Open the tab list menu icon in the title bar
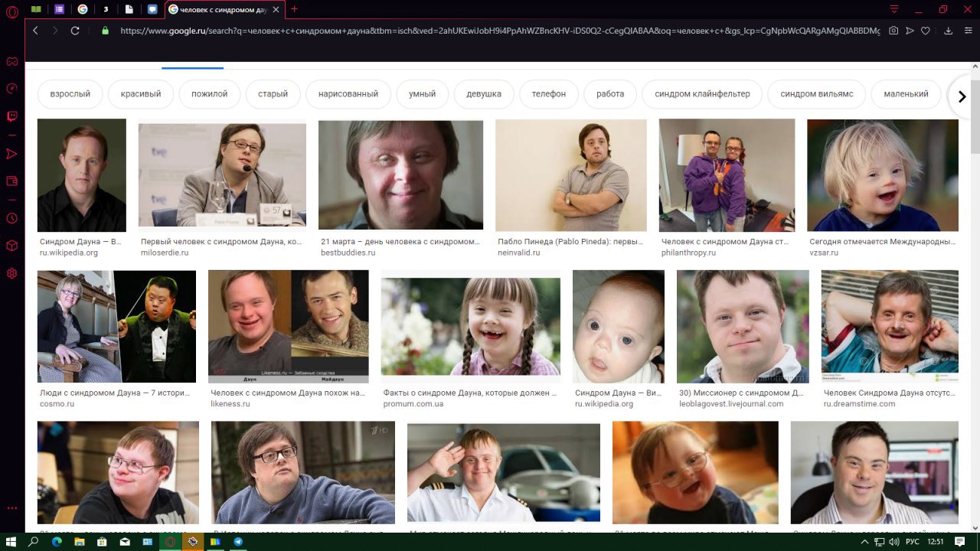 (893, 9)
